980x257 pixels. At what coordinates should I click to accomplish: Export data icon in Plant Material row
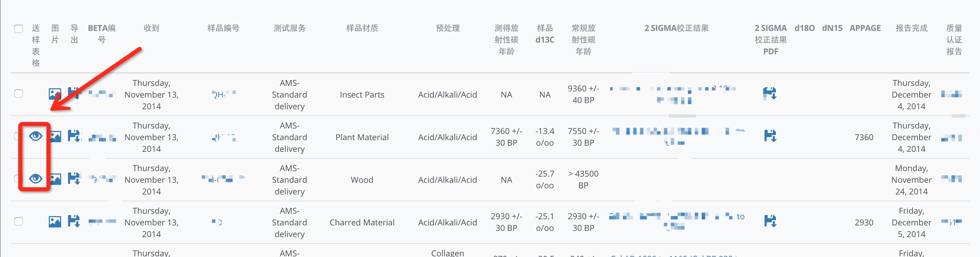pyautogui.click(x=74, y=136)
